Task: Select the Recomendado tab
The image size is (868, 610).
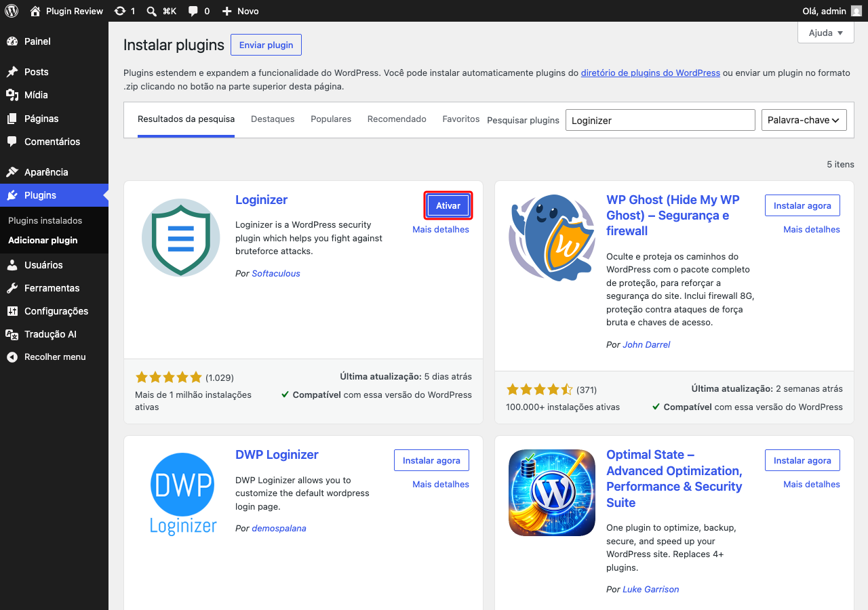Action: [397, 119]
